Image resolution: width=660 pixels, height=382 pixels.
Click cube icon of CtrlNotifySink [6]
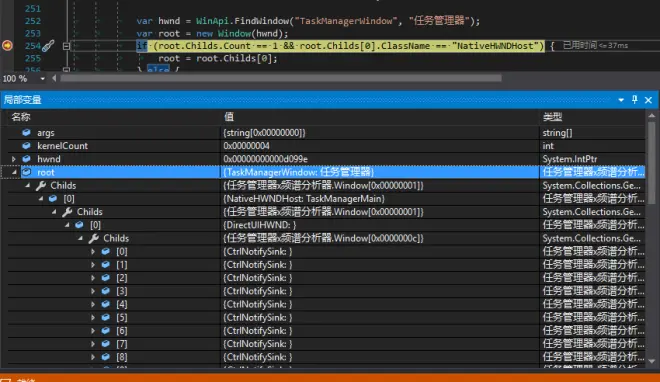[x=106, y=331]
